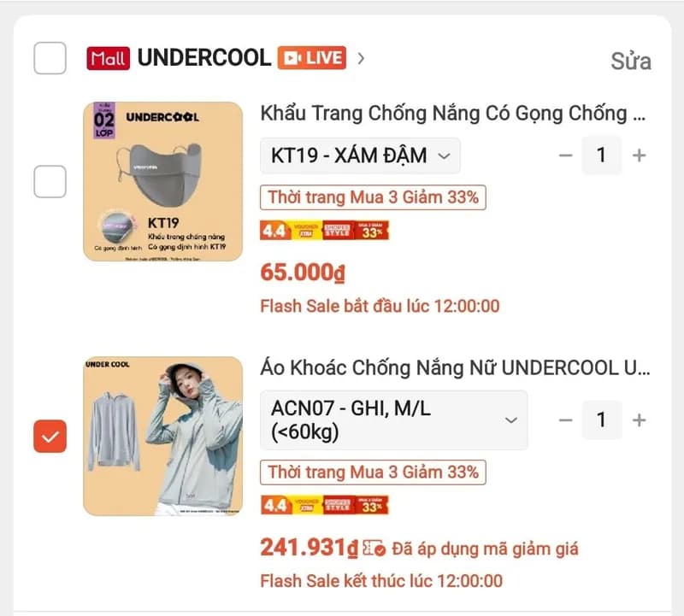
Task: Open the Khẩu Trang Chống Nắng product title
Action: (x=454, y=113)
